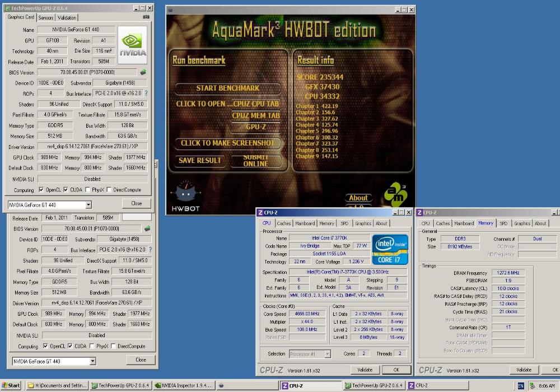The image size is (560, 392).
Task: Click Close button in lower GPU-Z window
Action: [141, 360]
